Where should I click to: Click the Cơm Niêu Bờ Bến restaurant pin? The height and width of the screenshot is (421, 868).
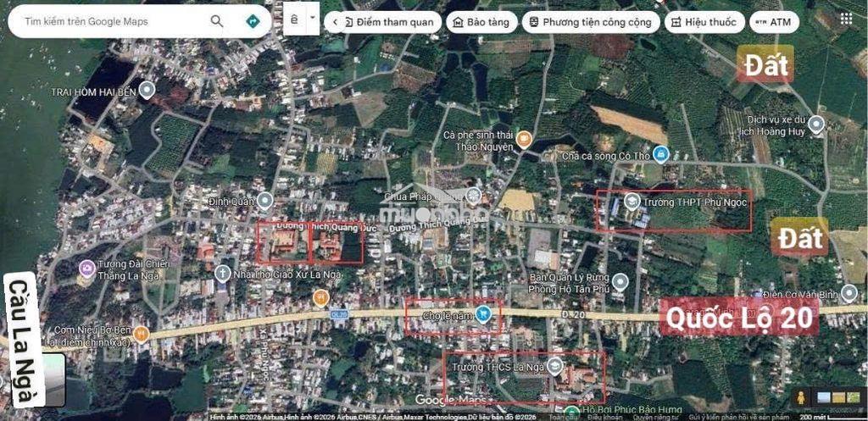click(x=142, y=334)
